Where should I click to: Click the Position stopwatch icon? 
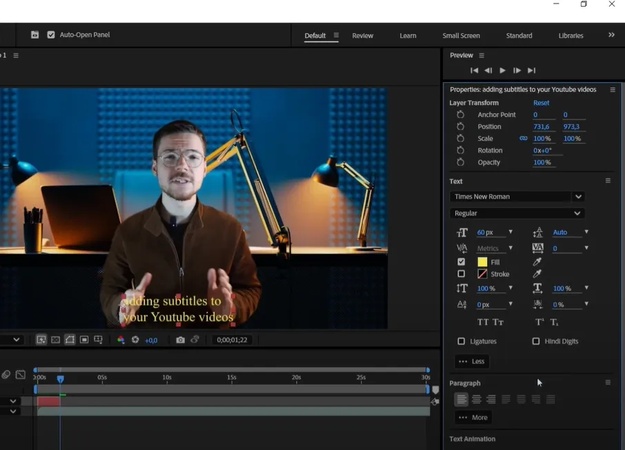[460, 127]
